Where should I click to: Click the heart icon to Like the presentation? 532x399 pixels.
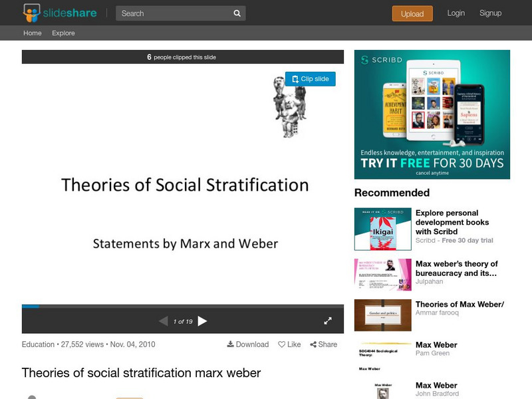coord(283,344)
